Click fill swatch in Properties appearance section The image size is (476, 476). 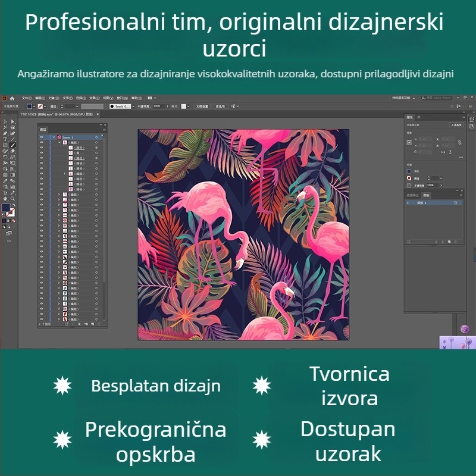pyautogui.click(x=409, y=171)
